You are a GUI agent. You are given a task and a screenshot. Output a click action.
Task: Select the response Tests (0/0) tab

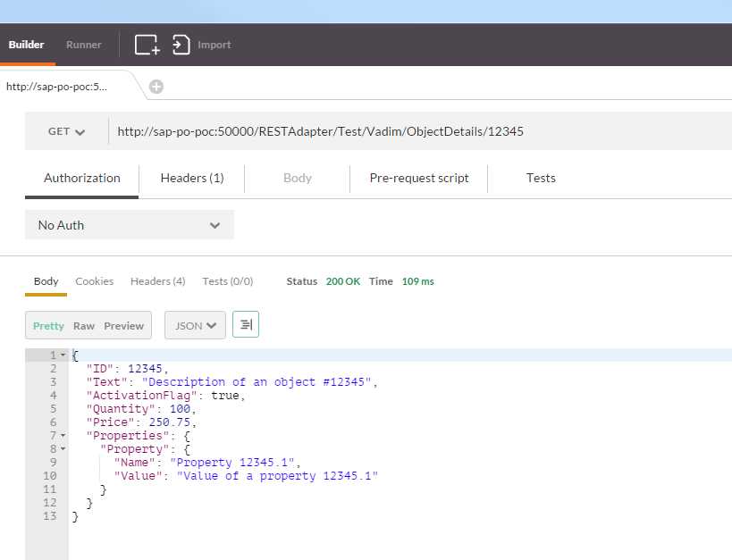227,281
